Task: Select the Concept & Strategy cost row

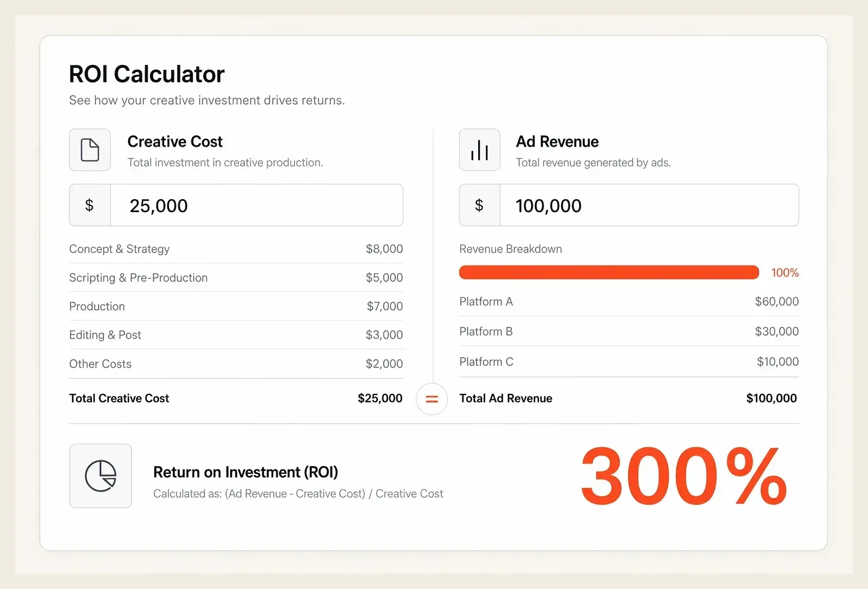Action: point(236,249)
